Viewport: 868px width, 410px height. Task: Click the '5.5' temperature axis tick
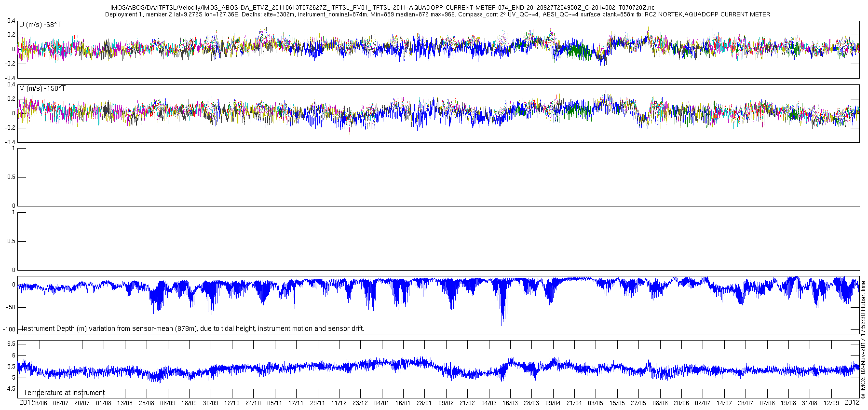tap(11, 367)
